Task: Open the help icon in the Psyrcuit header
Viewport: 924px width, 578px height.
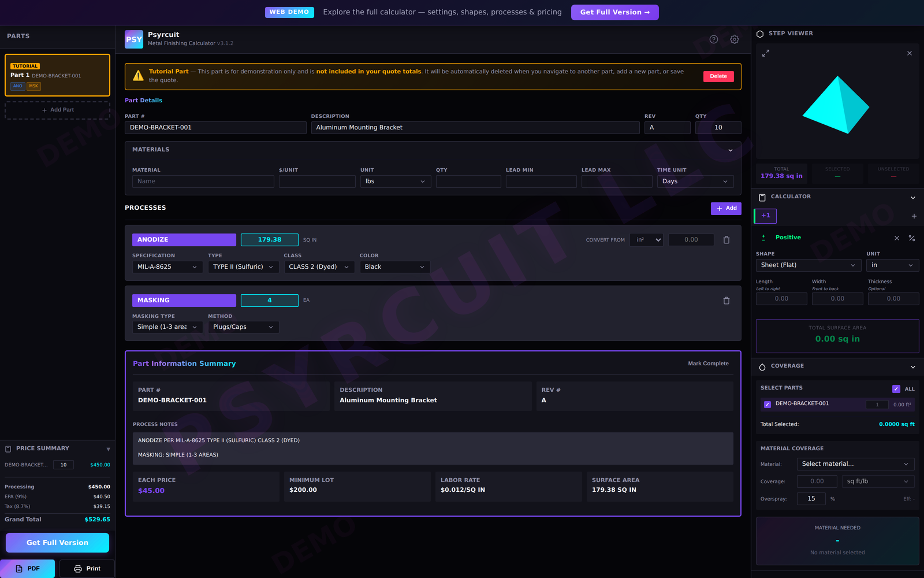Action: click(x=714, y=39)
